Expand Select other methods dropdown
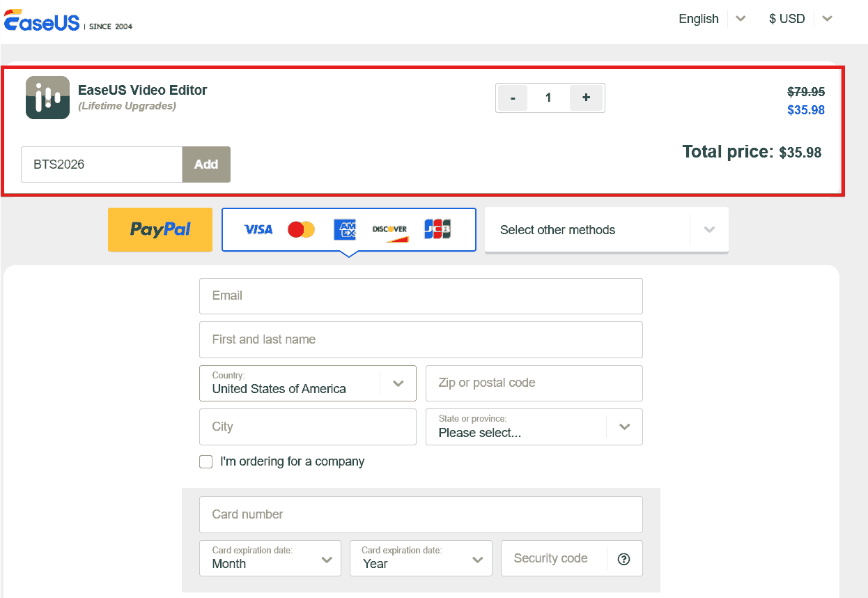The height and width of the screenshot is (598, 868). 607,230
